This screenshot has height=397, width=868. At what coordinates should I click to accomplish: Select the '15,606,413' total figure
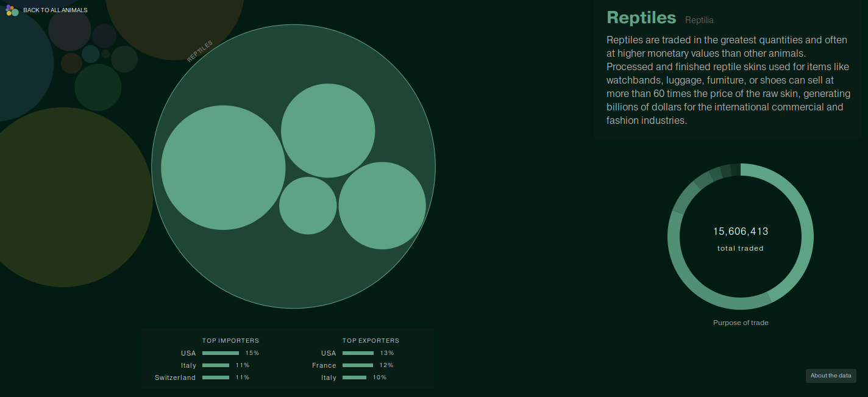(741, 232)
